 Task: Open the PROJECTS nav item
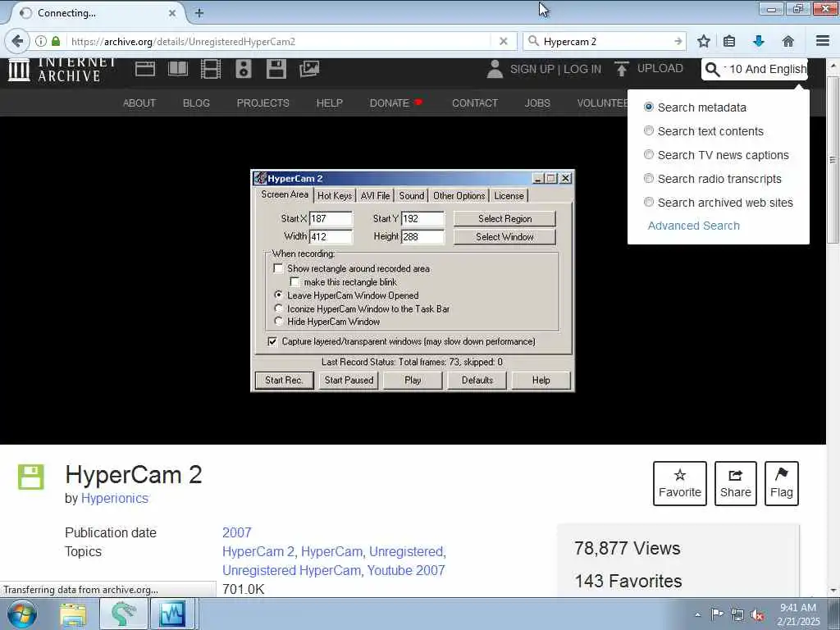click(263, 103)
